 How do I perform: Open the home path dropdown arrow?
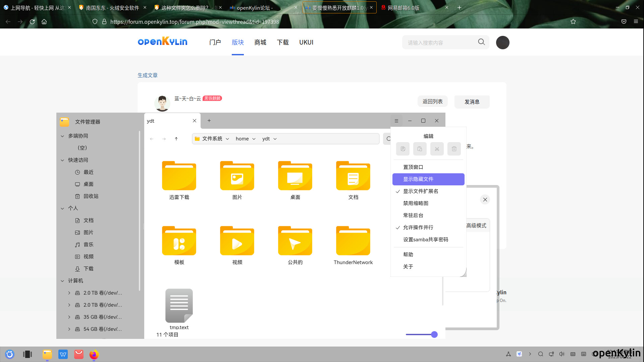(254, 139)
